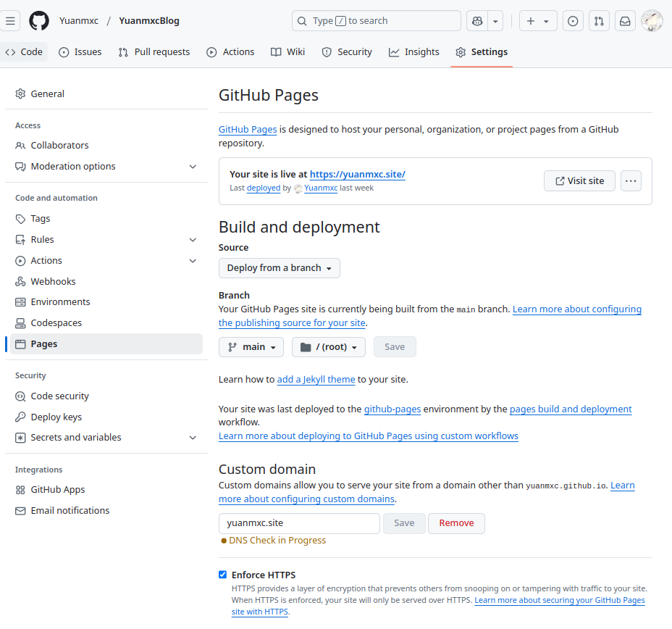The height and width of the screenshot is (629, 672).
Task: Click Save button next to branch selectors
Action: click(x=395, y=347)
